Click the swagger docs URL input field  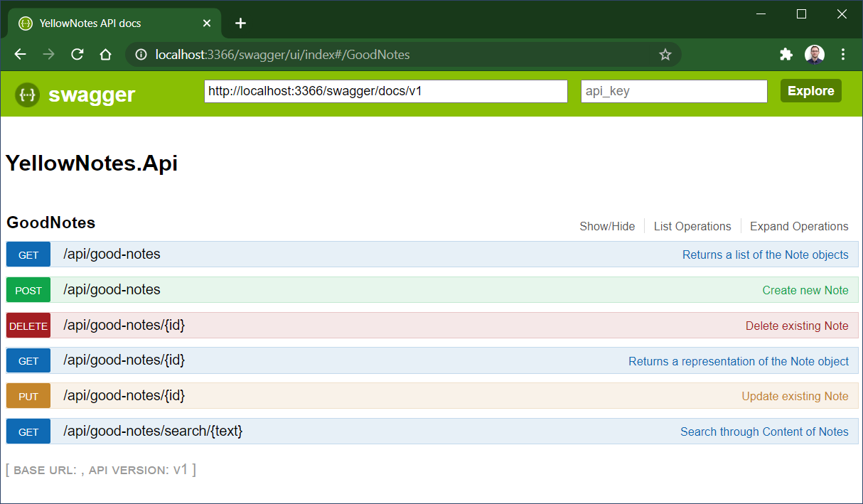[386, 91]
